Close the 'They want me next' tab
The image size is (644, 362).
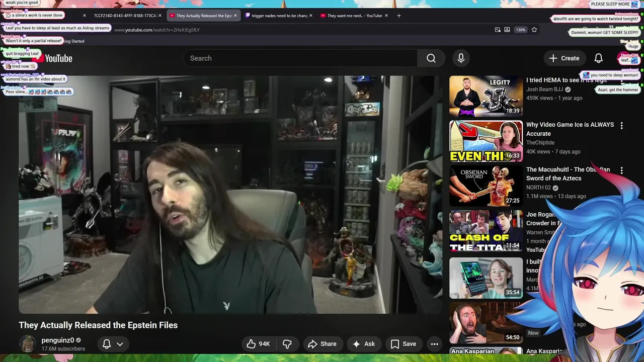click(x=386, y=16)
